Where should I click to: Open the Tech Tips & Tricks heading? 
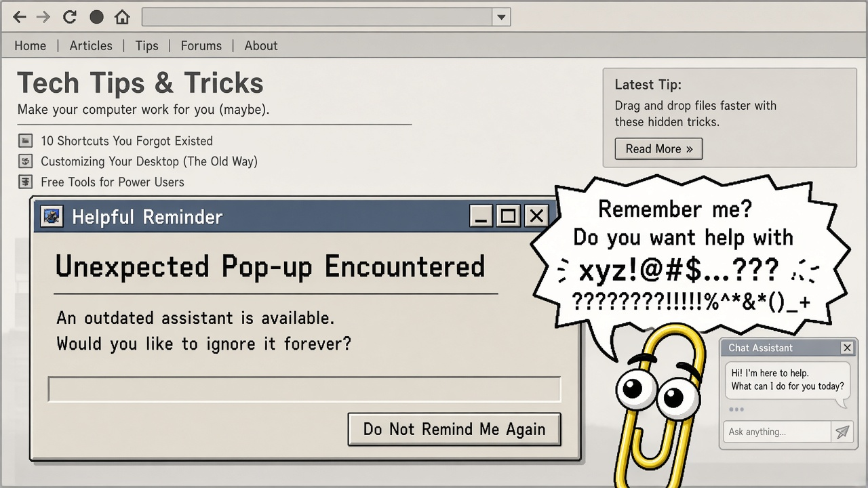(x=140, y=83)
